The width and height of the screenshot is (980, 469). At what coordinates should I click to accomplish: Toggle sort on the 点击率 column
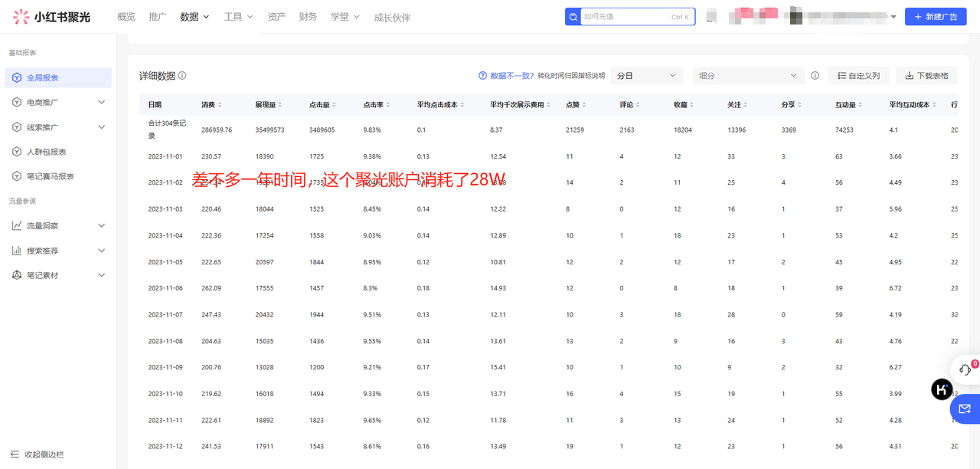387,103
